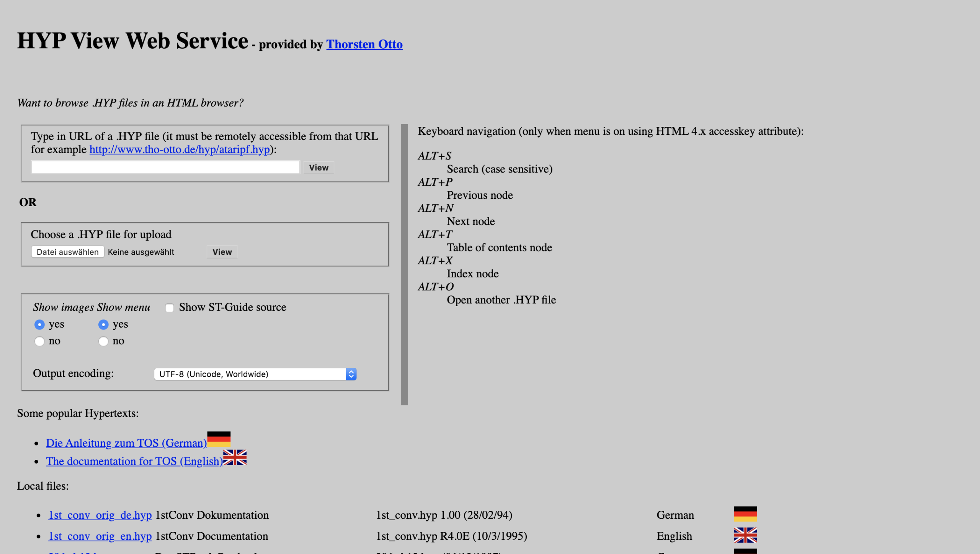
Task: Open the Output encoding dropdown
Action: point(251,374)
